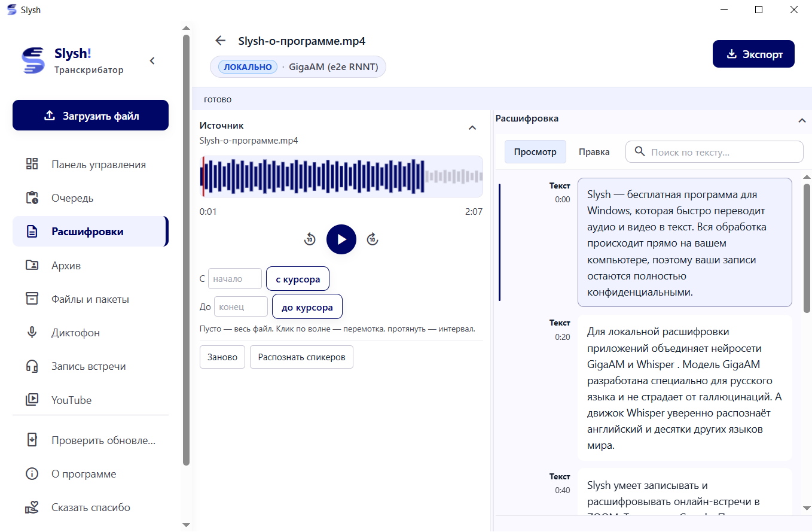Click the Распознать спикеров button
The height and width of the screenshot is (532, 812).
[301, 357]
